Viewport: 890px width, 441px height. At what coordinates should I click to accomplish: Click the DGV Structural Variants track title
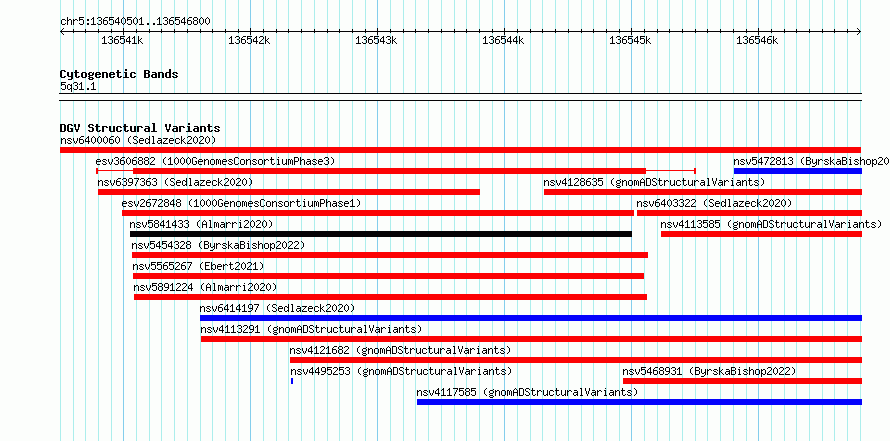140,128
